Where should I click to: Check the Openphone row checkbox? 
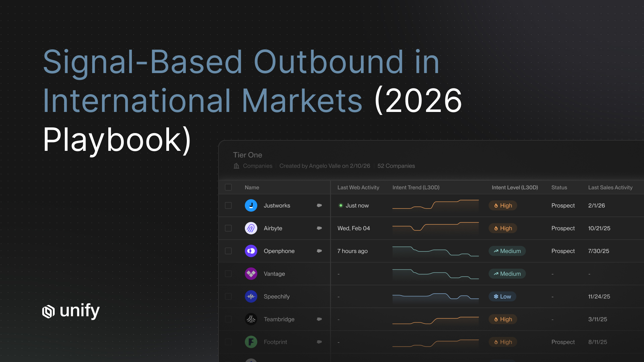pos(228,251)
